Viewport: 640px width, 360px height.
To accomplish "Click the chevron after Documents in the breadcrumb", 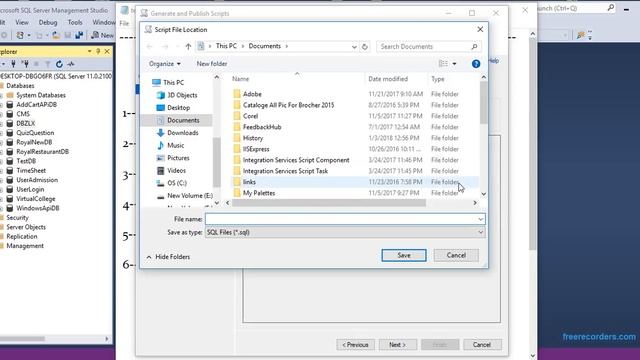I will (x=287, y=46).
